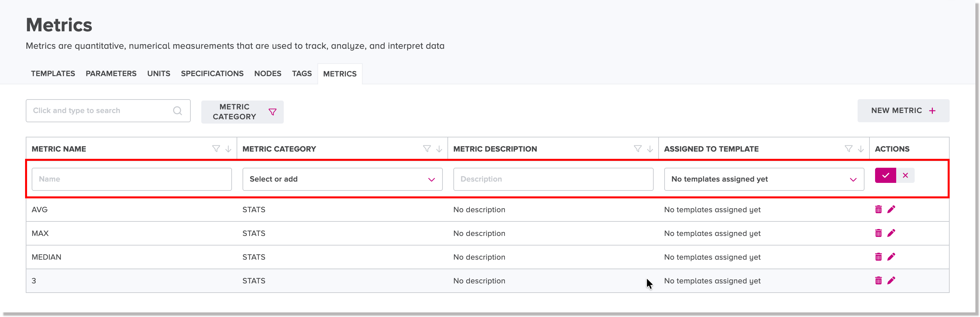Open the No templates assigned yet dropdown

click(764, 179)
